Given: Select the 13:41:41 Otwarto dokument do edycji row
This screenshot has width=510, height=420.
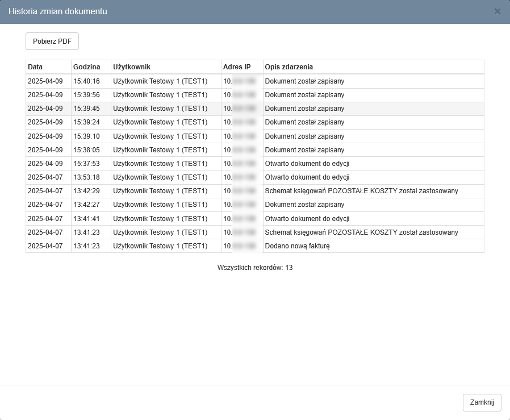Looking at the screenshot, I should tap(307, 219).
